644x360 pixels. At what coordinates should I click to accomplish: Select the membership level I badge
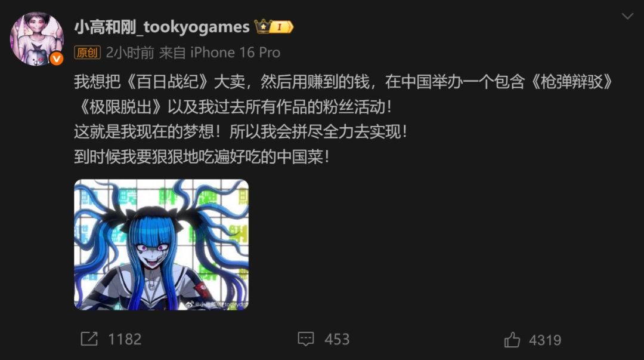click(281, 27)
